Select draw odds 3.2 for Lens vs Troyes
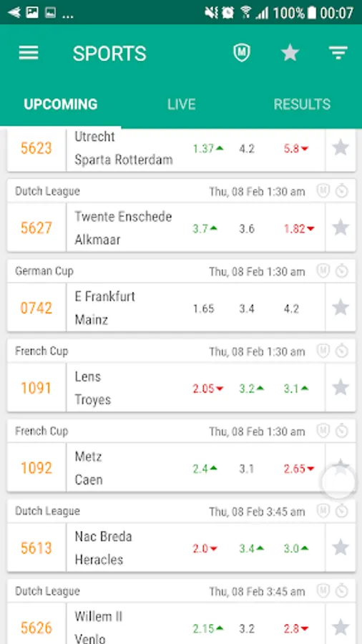Screen dimensions: 362x644 (252, 389)
